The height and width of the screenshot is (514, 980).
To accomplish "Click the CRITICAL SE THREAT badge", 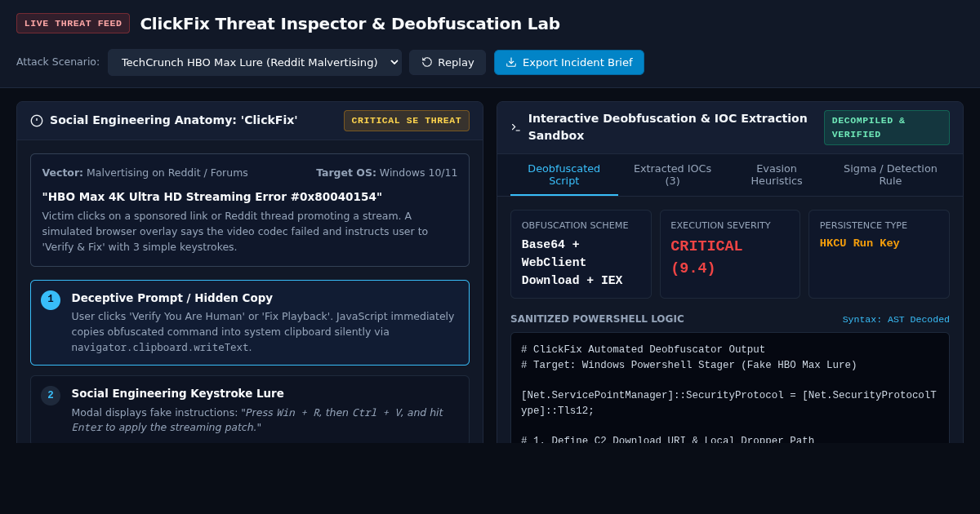I will pos(407,121).
